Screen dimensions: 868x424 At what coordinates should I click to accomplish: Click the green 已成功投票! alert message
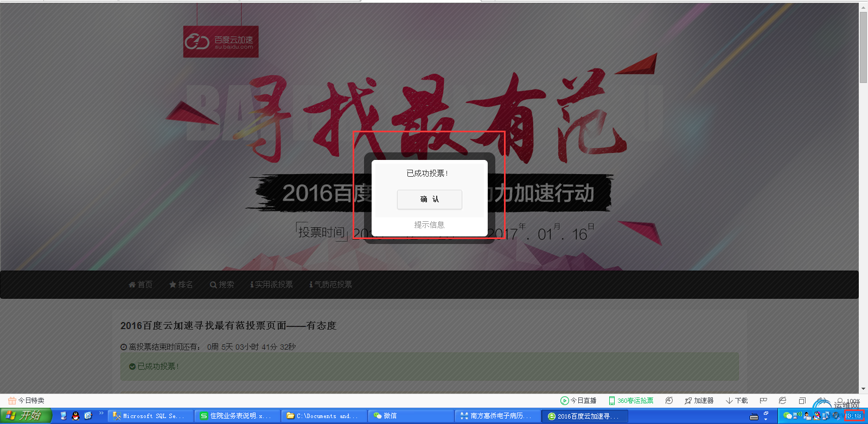coord(429,367)
